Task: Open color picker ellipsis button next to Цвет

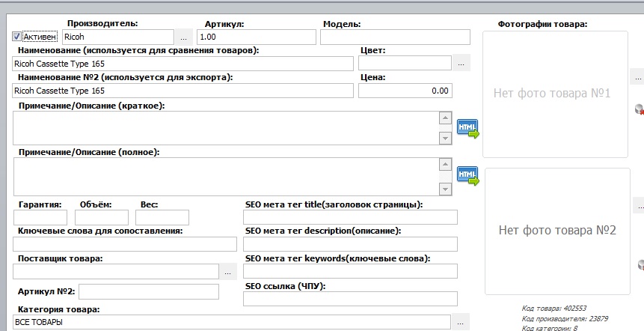Action: tap(461, 64)
